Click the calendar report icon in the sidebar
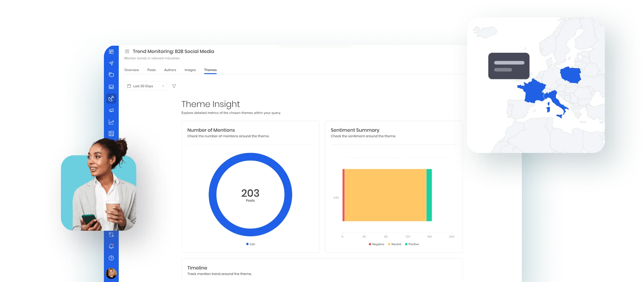 [111, 133]
